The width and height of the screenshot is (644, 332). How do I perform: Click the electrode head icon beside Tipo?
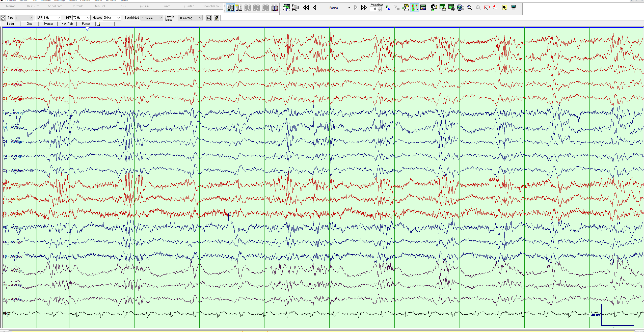coord(3,18)
